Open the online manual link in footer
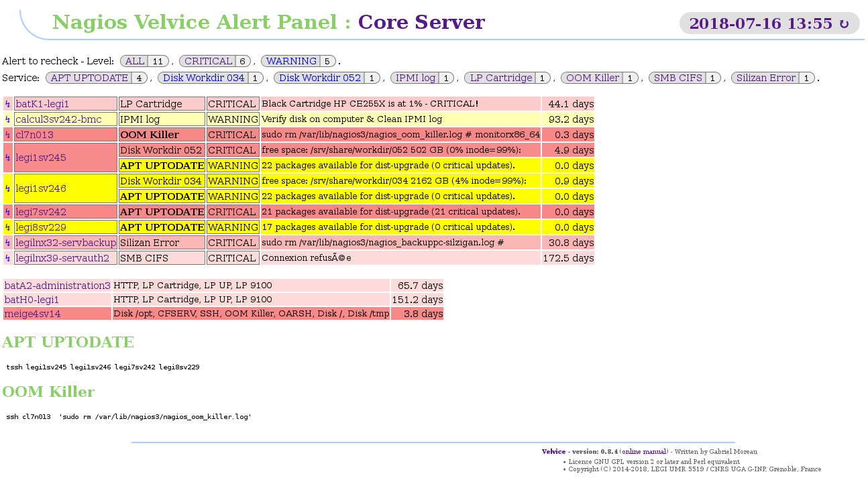Image resolution: width=868 pixels, height=478 pixels. pos(644,452)
